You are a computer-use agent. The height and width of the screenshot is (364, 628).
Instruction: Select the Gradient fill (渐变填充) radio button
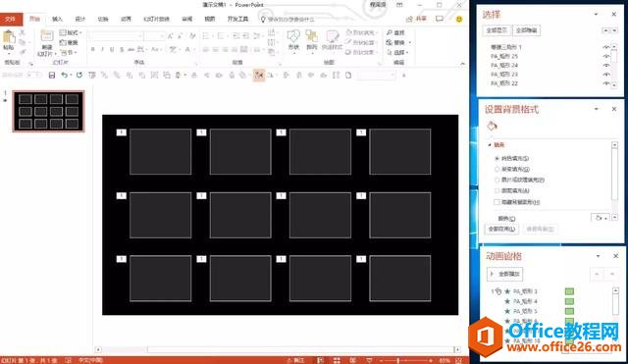(497, 170)
